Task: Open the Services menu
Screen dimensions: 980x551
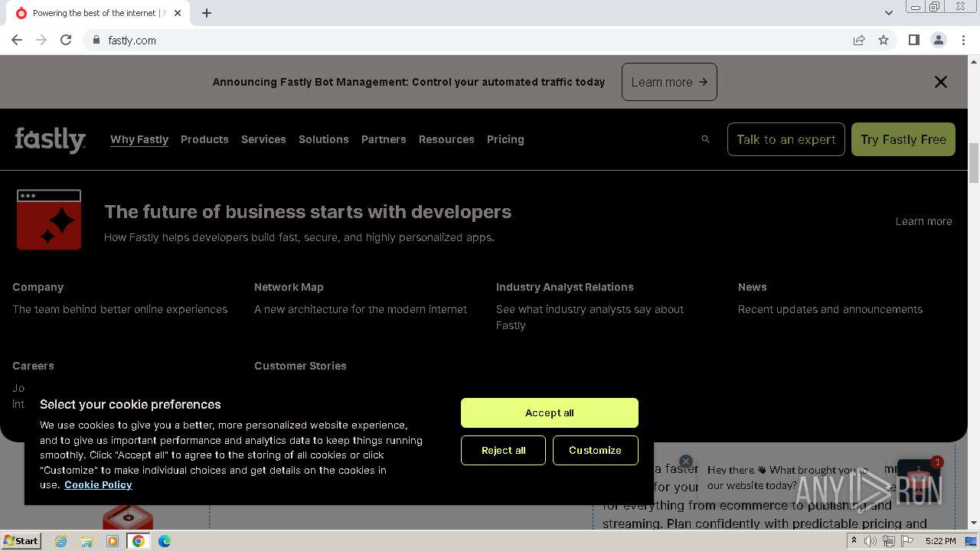Action: 263,139
